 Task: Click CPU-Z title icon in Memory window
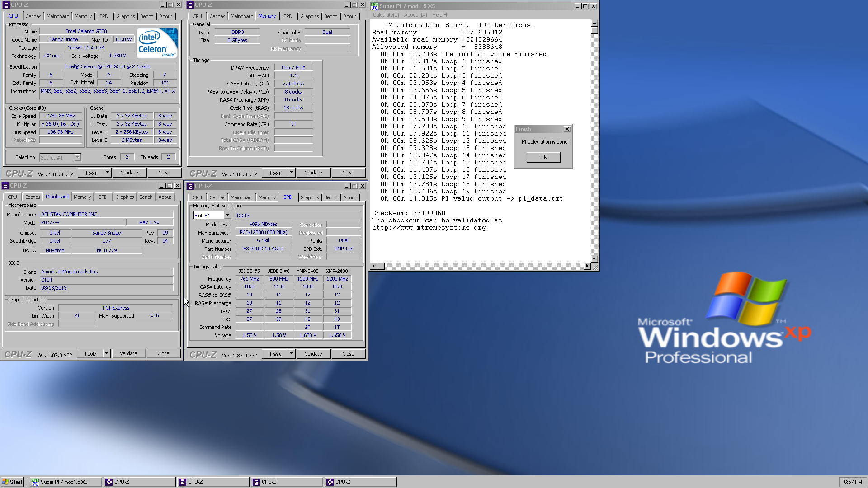[x=190, y=5]
